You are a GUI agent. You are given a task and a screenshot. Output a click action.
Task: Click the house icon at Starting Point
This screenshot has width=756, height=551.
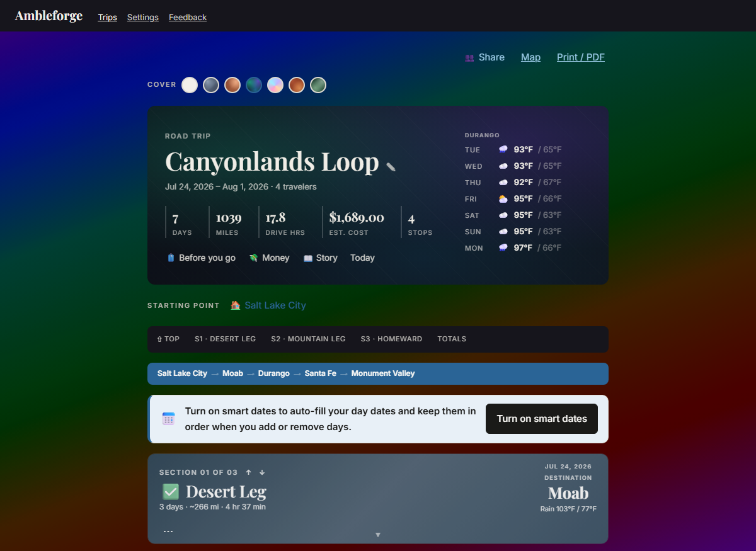235,305
